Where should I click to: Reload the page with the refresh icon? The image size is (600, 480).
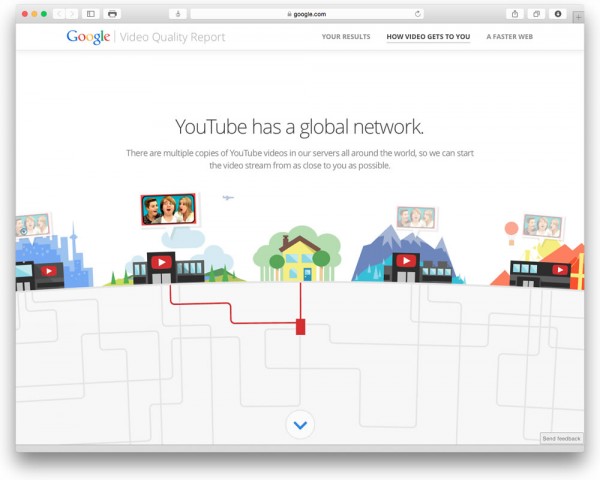pyautogui.click(x=417, y=14)
